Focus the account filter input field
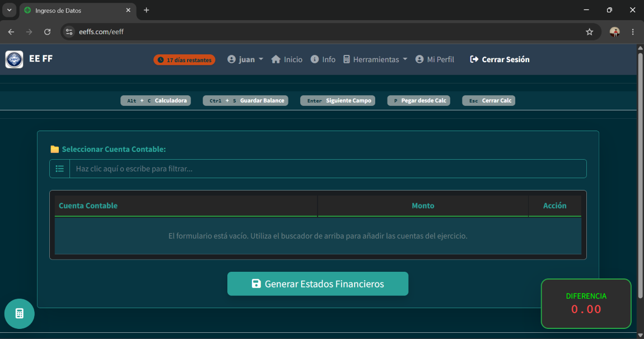The image size is (644, 339). point(328,169)
